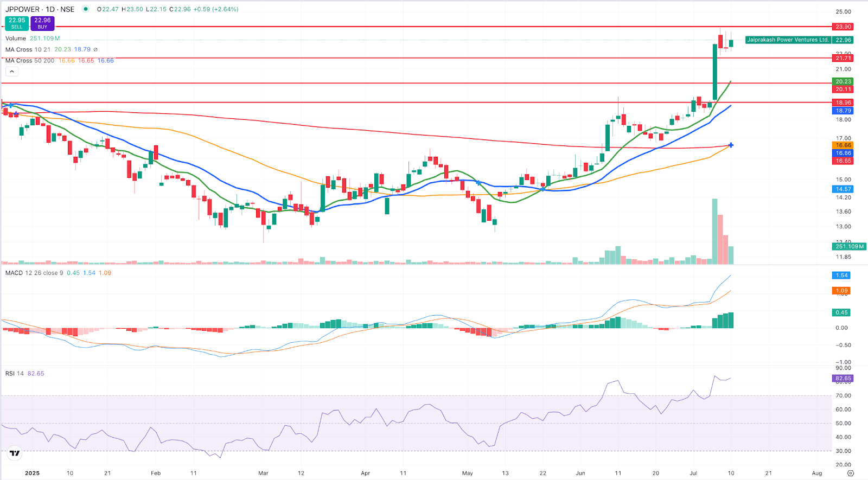Click the light-blue 14.57 price tag

tap(843, 189)
